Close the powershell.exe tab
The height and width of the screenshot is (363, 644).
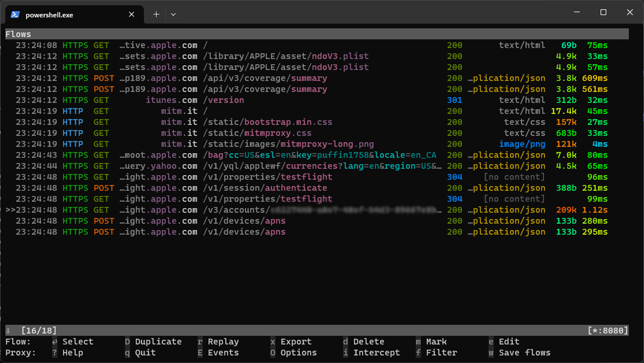(131, 14)
